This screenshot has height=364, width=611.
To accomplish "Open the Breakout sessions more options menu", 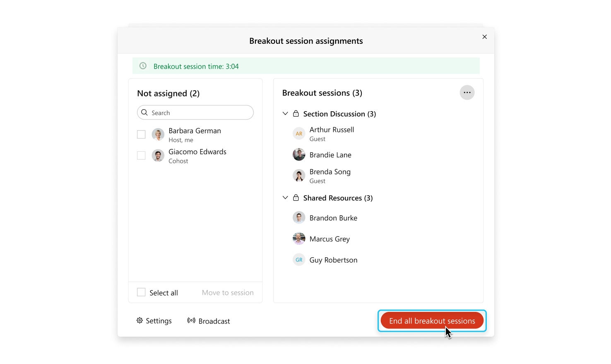I will 467,93.
